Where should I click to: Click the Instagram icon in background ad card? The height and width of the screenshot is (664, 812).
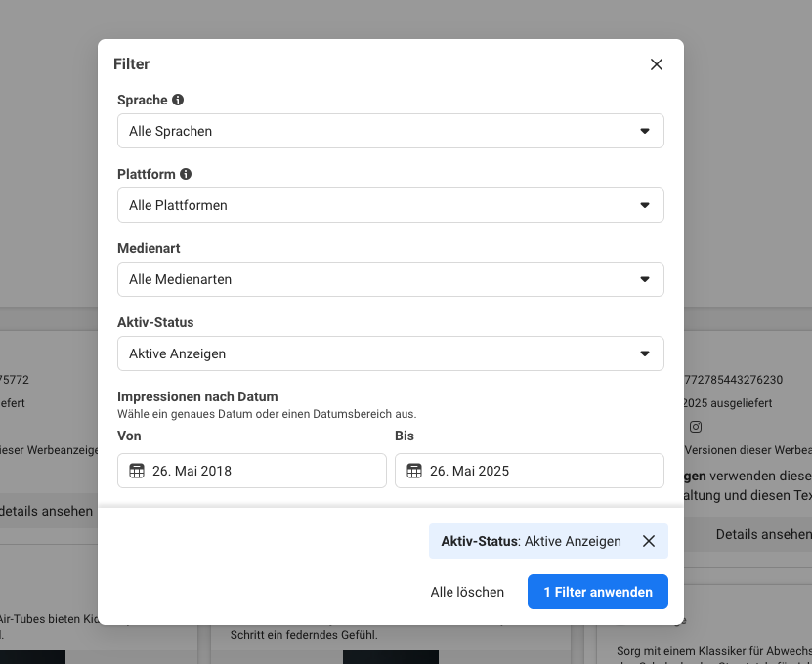click(696, 427)
